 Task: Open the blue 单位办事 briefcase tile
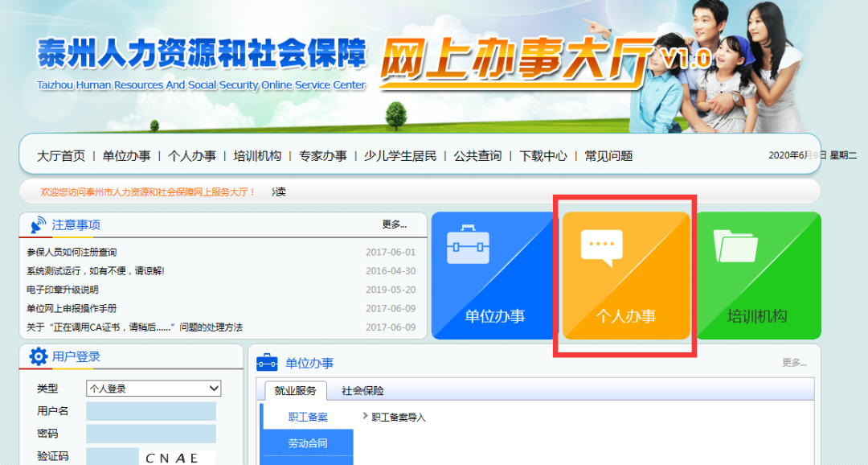coord(493,275)
